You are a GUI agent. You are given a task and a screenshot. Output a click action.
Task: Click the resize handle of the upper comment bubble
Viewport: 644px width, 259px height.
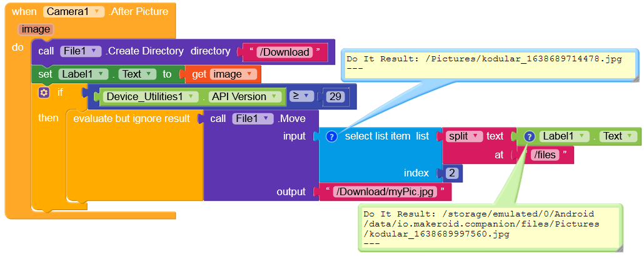click(x=635, y=78)
